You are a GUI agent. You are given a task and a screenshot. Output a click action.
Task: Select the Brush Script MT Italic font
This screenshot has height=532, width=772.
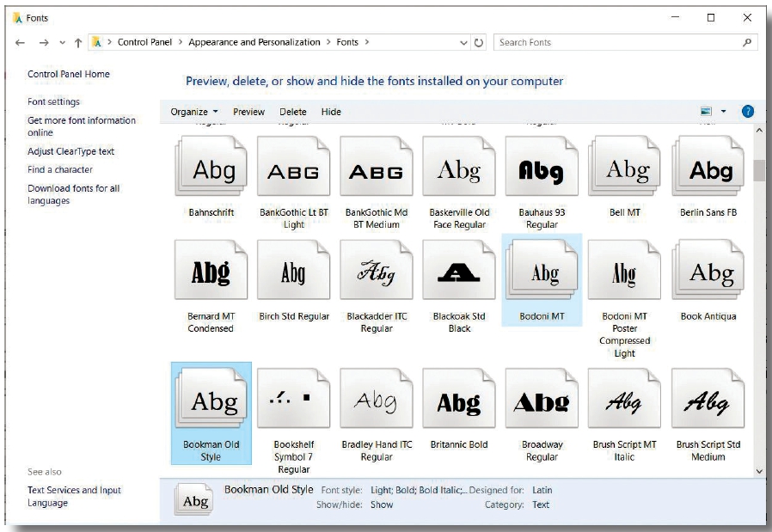click(624, 398)
